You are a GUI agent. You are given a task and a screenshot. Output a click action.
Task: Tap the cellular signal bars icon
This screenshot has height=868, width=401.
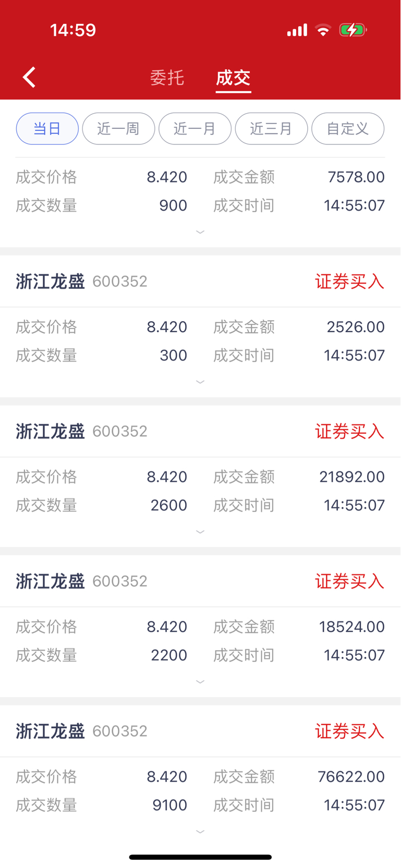click(297, 31)
